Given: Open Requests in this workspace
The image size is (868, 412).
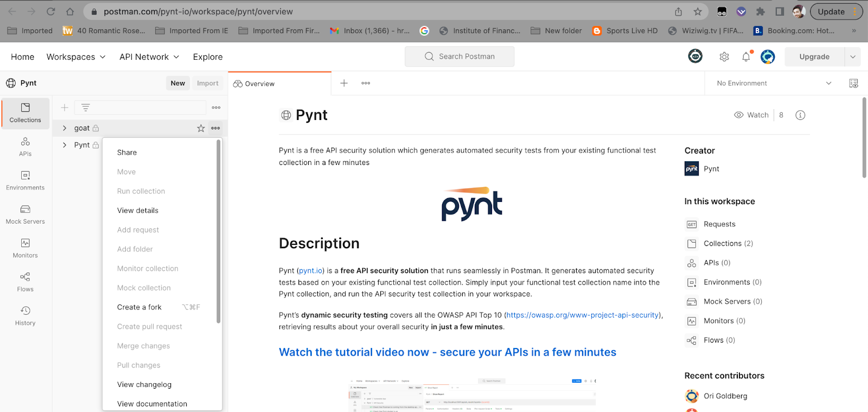Looking at the screenshot, I should [719, 224].
